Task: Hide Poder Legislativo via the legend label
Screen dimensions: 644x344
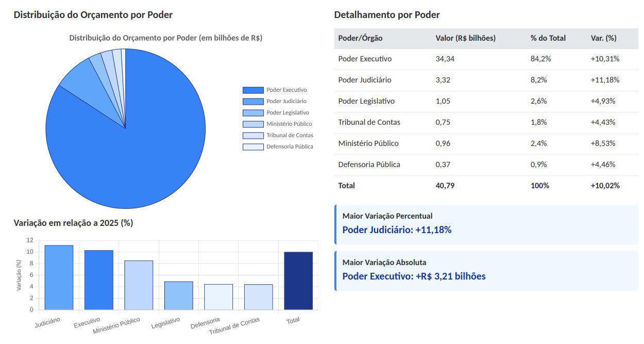Action: [x=287, y=112]
